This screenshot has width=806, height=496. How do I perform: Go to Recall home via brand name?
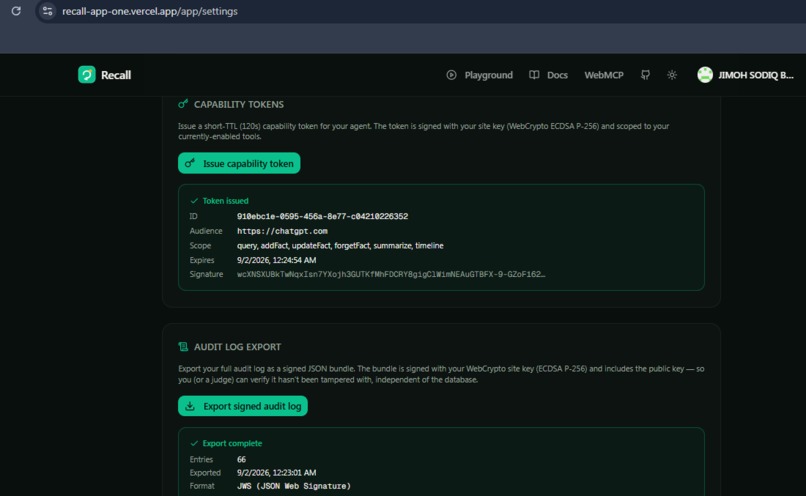(116, 75)
